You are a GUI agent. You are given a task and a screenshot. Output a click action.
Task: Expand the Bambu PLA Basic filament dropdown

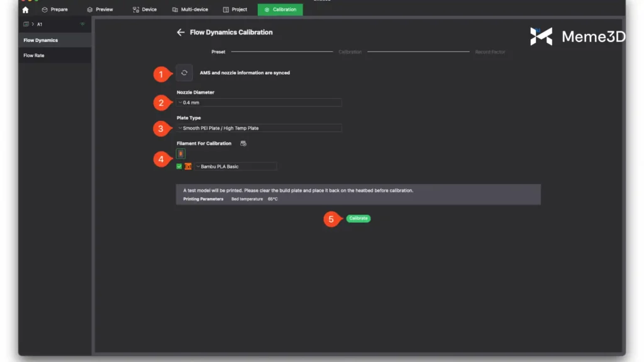tap(235, 167)
